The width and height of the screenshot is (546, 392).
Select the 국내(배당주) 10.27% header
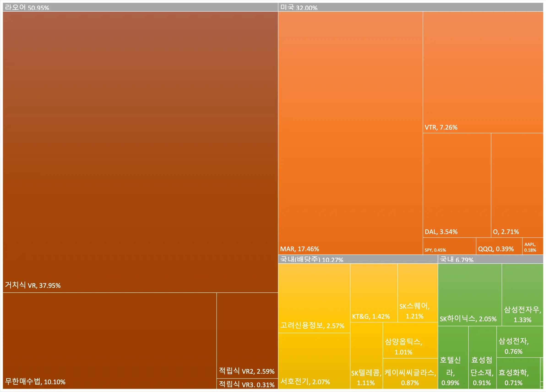pyautogui.click(x=358, y=259)
